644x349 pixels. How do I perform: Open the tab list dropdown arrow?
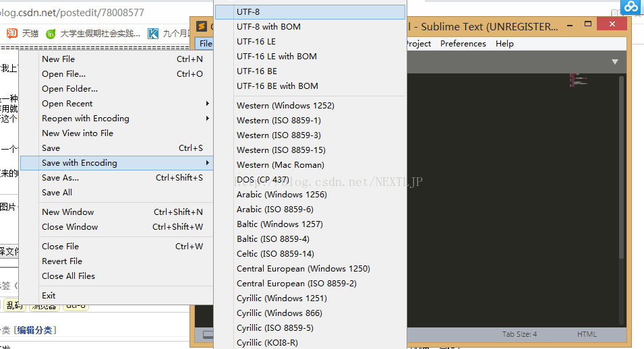point(615,62)
